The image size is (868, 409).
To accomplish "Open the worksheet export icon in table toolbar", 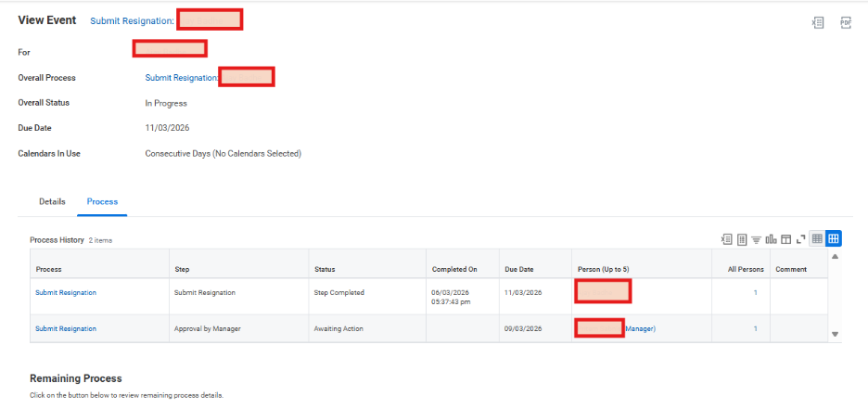I will [742, 239].
